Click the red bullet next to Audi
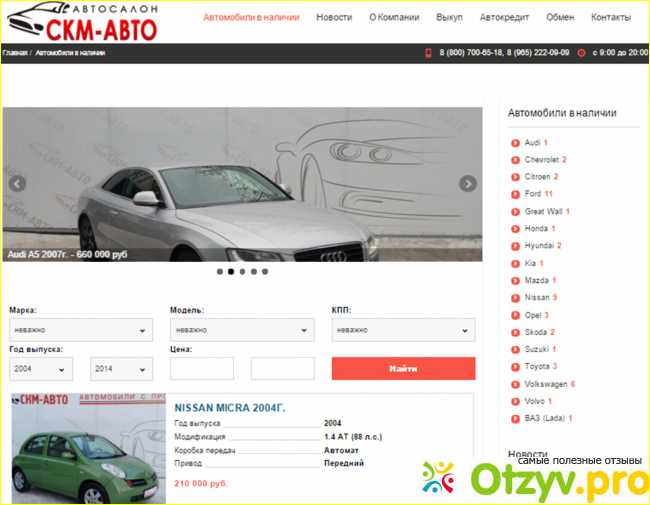 [515, 143]
